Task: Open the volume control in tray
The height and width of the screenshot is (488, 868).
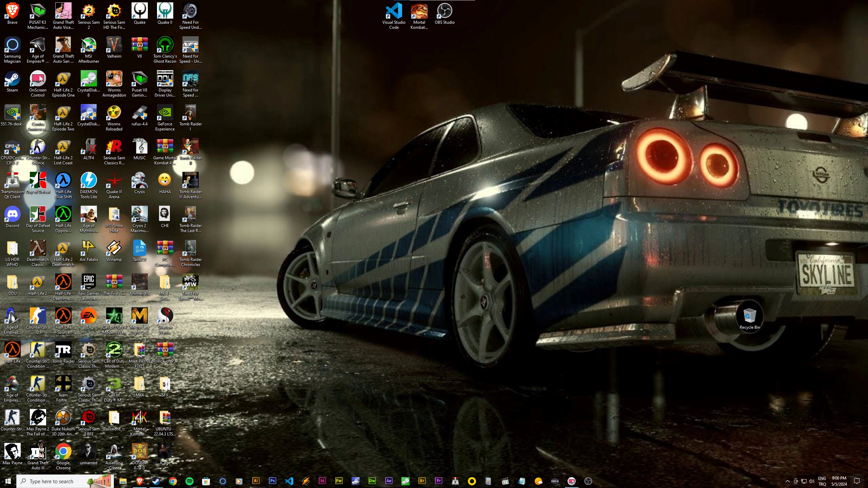Action: (811, 481)
